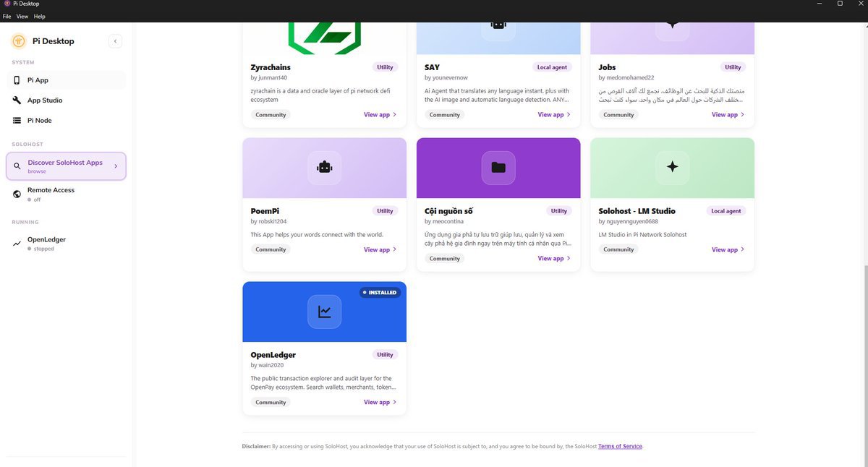Click Community badge on Solohost - LM Studio

coord(618,249)
